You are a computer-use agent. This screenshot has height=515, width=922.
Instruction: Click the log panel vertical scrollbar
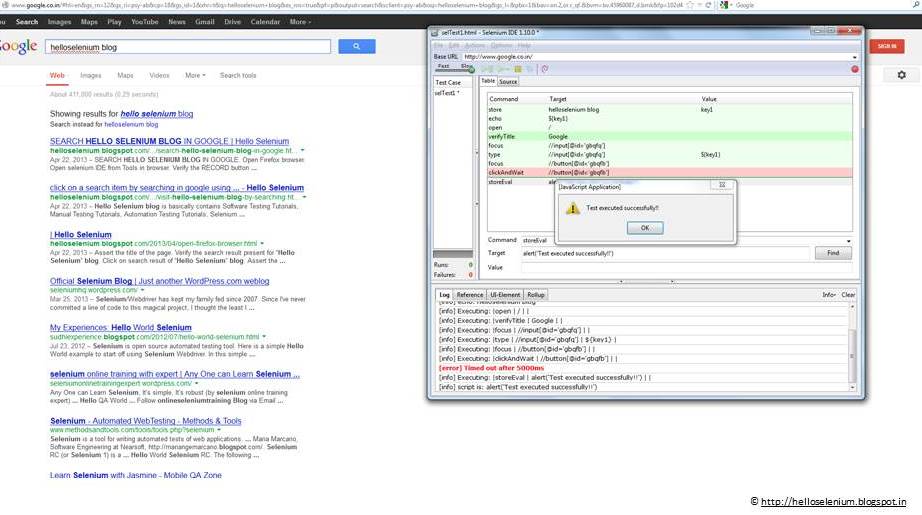point(852,347)
